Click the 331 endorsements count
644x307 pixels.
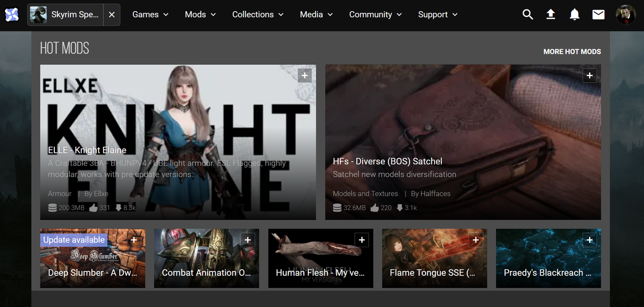(105, 208)
